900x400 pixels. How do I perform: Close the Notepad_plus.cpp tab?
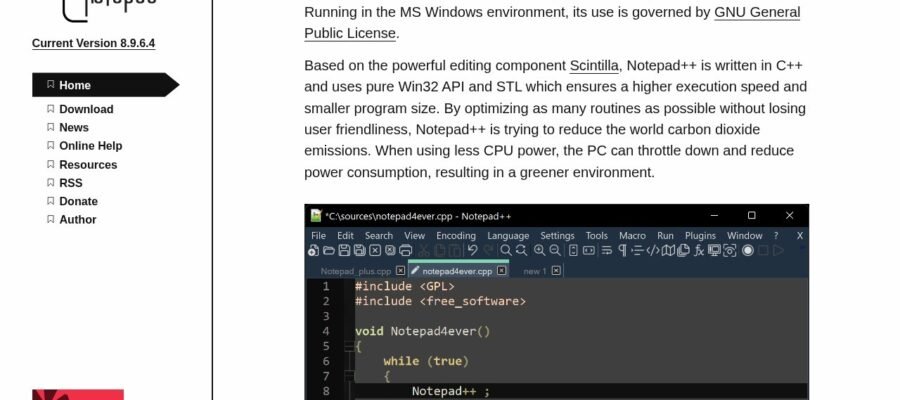tap(401, 271)
